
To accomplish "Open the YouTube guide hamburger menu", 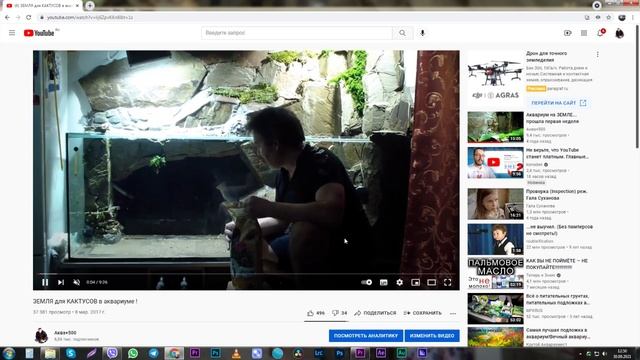I will point(12,33).
